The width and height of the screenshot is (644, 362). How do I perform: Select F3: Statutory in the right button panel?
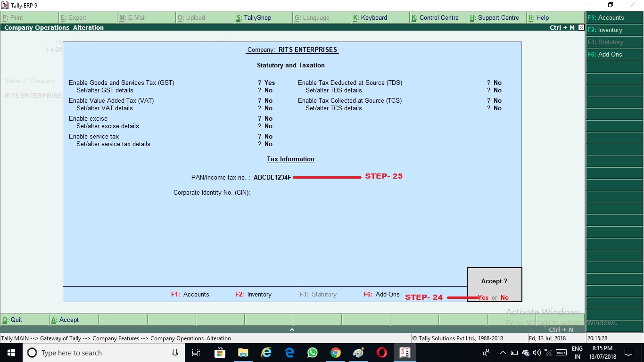click(614, 42)
